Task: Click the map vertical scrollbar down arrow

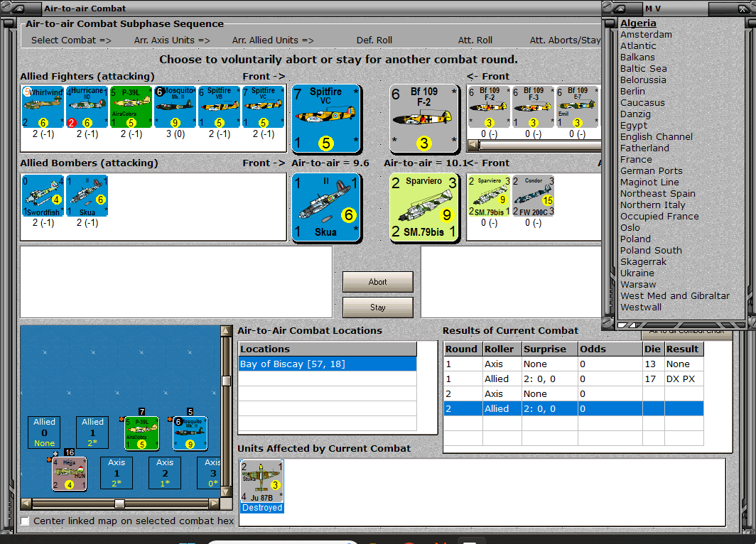Action: click(225, 492)
